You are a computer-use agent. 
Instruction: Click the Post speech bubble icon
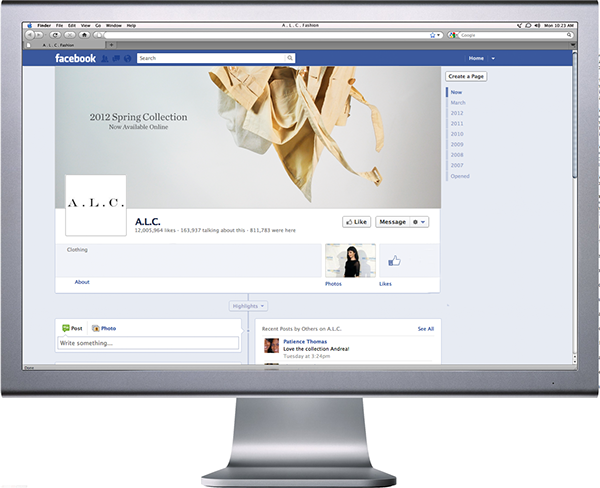tap(66, 328)
